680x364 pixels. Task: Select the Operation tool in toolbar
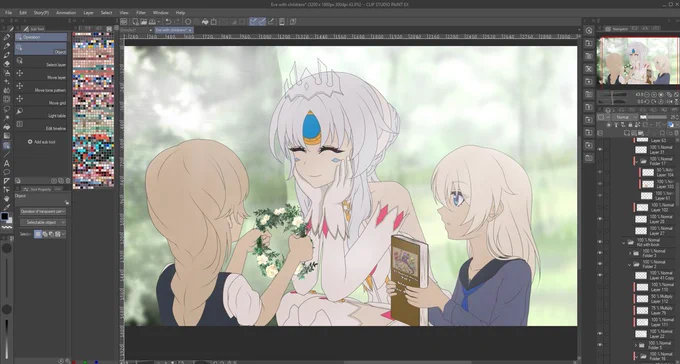7,146
